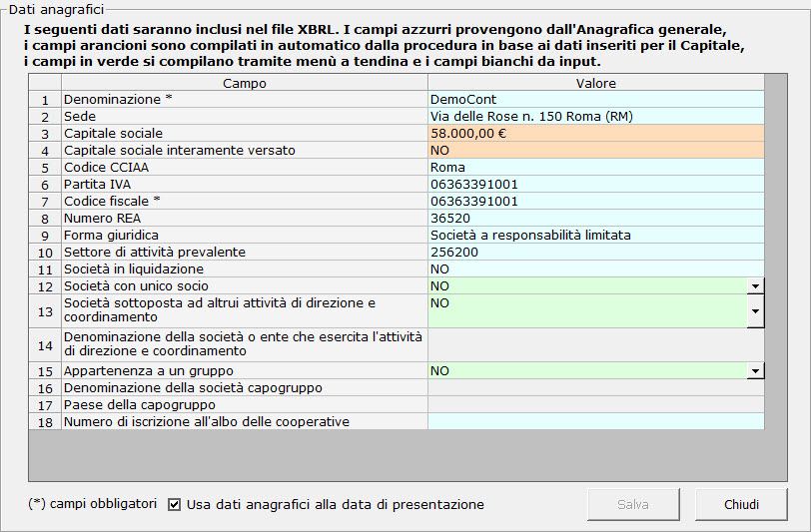Click the empty 'Numero di iscrizione all'albo delle cooperative' field

pyautogui.click(x=595, y=422)
